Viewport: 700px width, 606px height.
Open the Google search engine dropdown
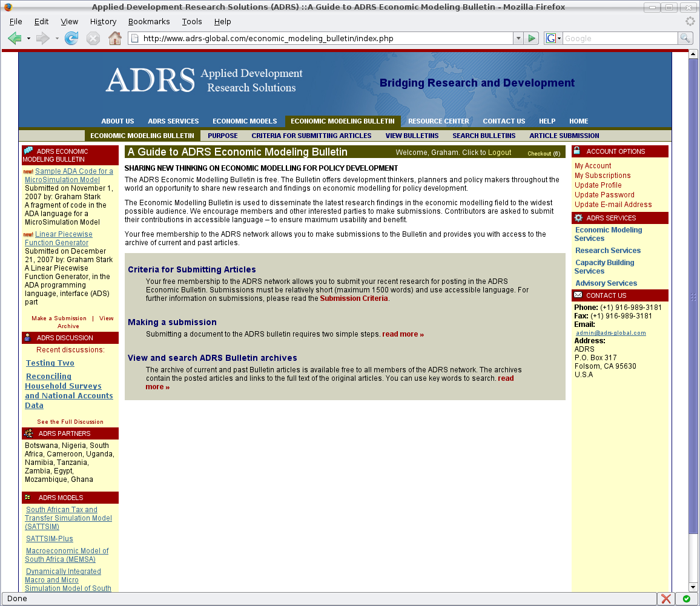pyautogui.click(x=553, y=38)
